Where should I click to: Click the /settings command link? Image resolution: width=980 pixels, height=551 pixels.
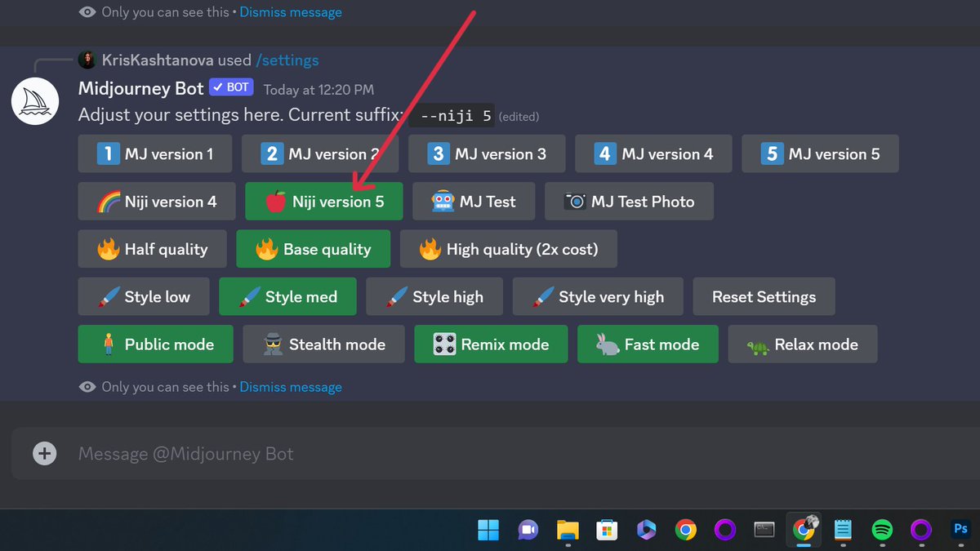click(287, 60)
